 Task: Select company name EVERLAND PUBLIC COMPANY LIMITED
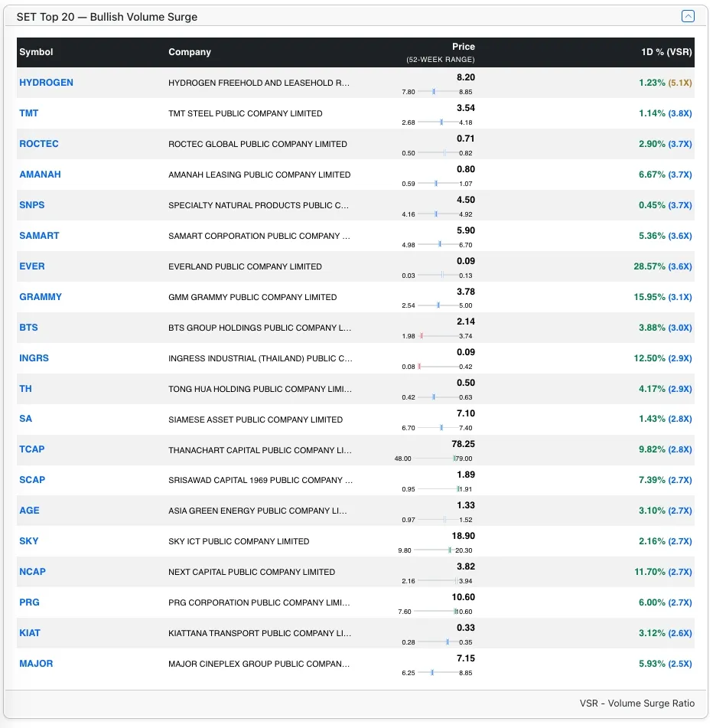(x=245, y=266)
